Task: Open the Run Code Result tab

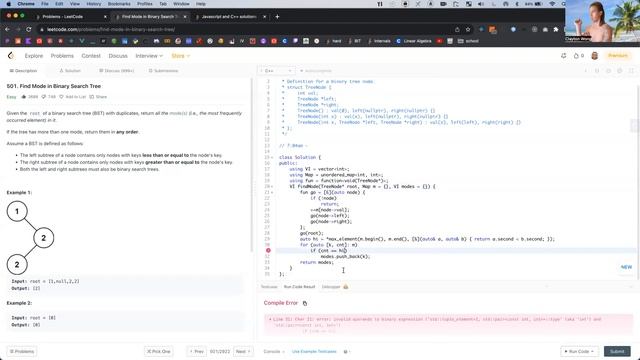Action: click(x=299, y=287)
